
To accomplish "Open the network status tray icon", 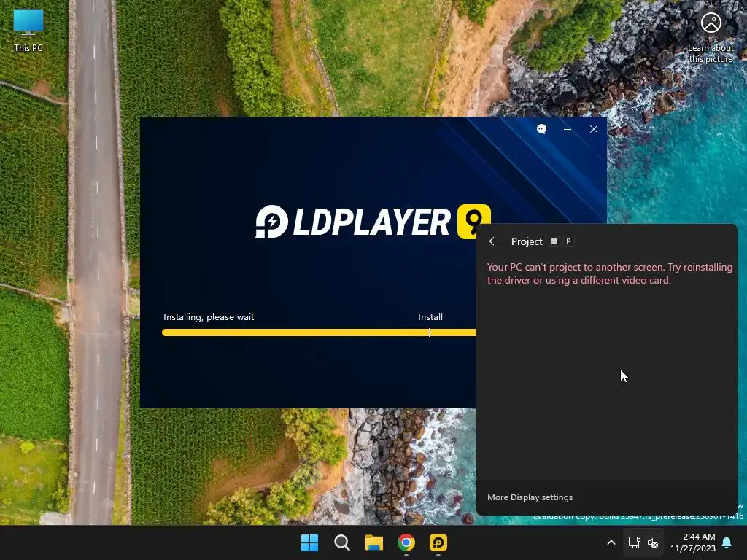I will (634, 542).
